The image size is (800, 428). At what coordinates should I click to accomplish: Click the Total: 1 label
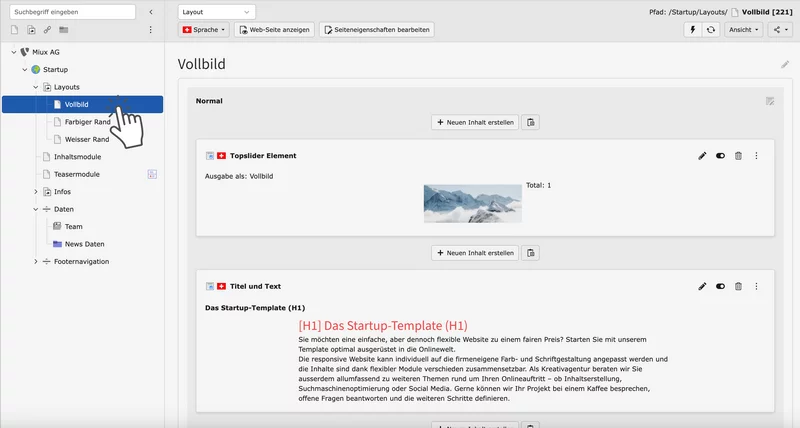538,185
